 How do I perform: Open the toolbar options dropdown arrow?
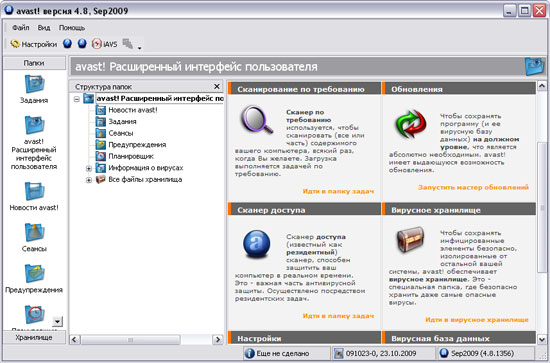139,48
